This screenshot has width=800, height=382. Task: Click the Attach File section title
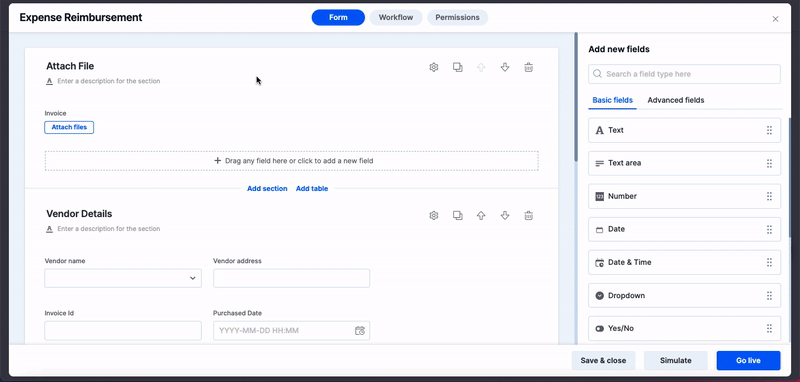tap(70, 66)
